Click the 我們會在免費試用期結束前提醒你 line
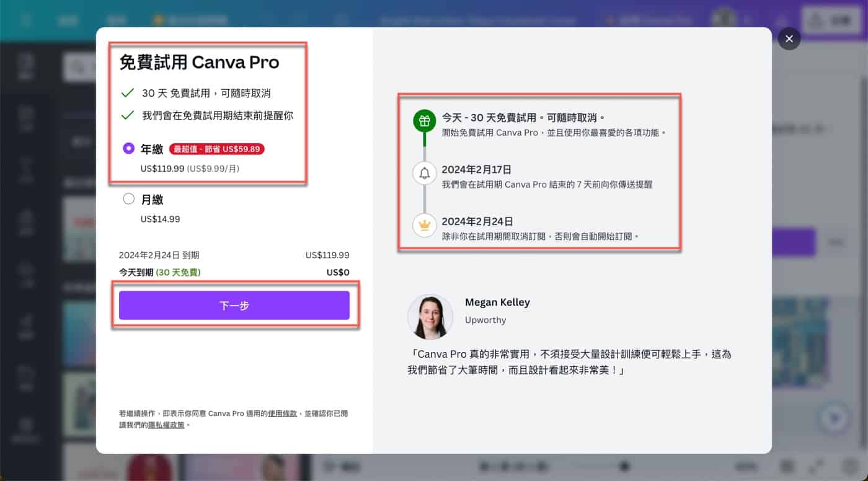Image resolution: width=868 pixels, height=481 pixels. [217, 115]
